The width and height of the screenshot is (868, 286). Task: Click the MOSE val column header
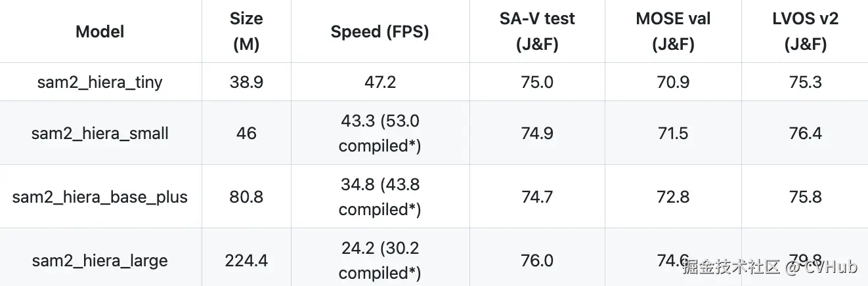tap(673, 31)
